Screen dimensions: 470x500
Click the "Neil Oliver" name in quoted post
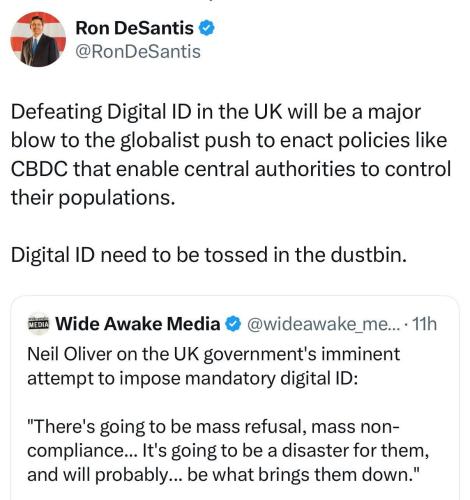(x=68, y=354)
